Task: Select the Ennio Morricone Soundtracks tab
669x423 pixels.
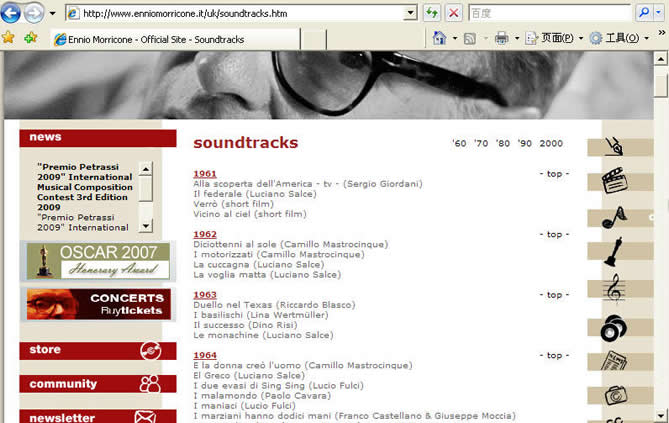Action: coord(175,39)
